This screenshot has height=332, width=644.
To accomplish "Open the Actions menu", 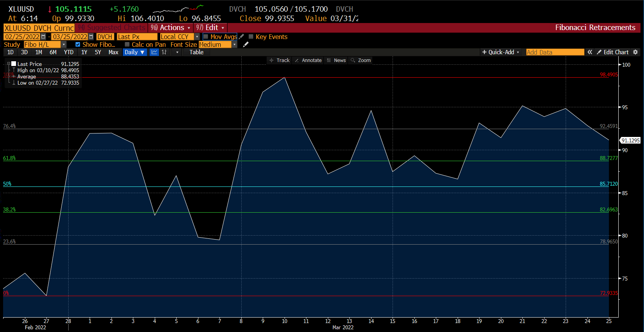I will coord(171,28).
